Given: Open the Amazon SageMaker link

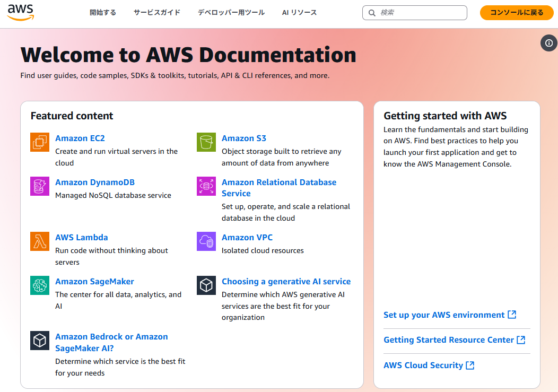Looking at the screenshot, I should pyautogui.click(x=94, y=282).
